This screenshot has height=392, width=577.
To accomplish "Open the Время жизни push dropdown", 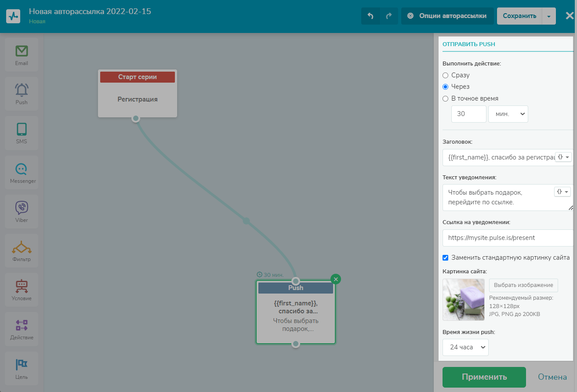I will click(x=465, y=347).
